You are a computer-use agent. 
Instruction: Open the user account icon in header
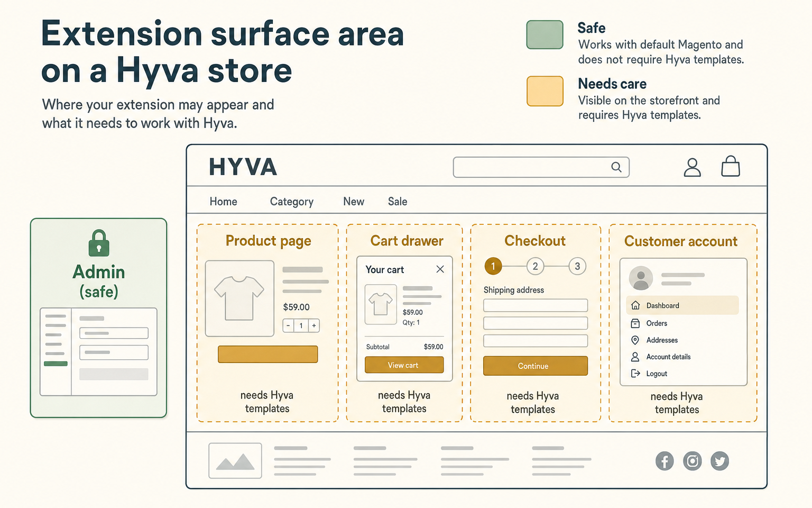pos(692,167)
